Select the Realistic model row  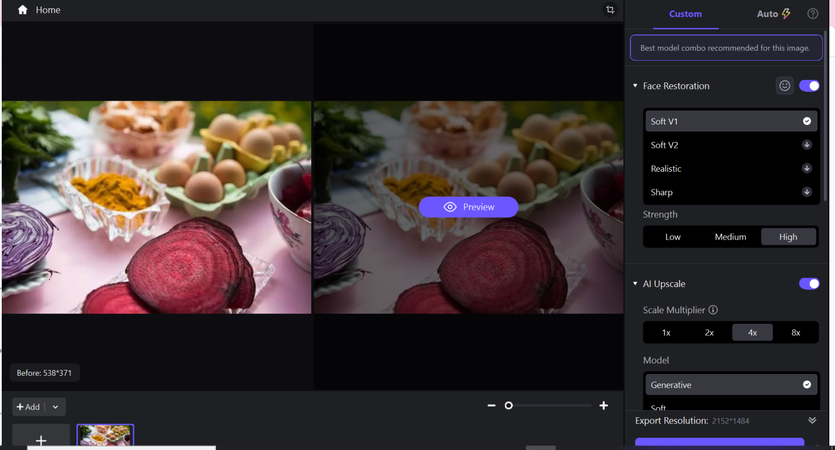click(731, 168)
